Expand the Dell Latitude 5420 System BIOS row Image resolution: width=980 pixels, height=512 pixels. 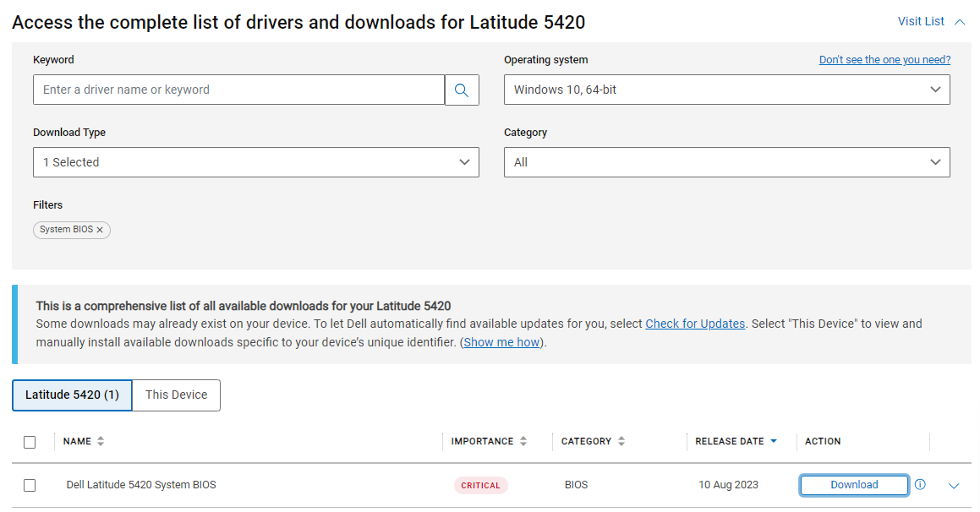[x=954, y=486]
